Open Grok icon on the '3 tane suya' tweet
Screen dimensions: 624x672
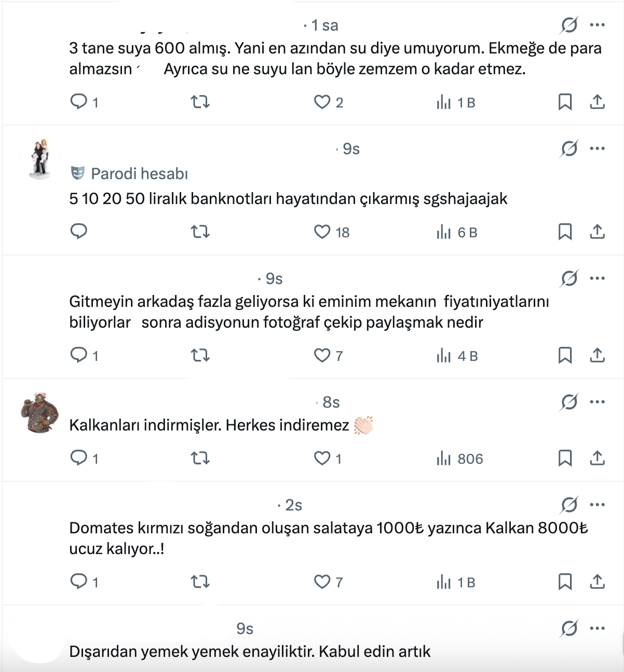click(569, 25)
